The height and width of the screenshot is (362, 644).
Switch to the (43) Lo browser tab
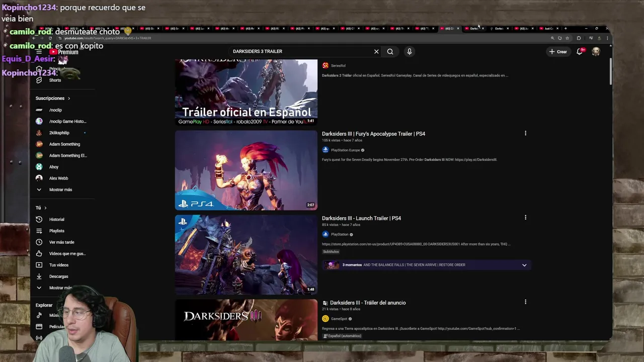click(x=199, y=29)
